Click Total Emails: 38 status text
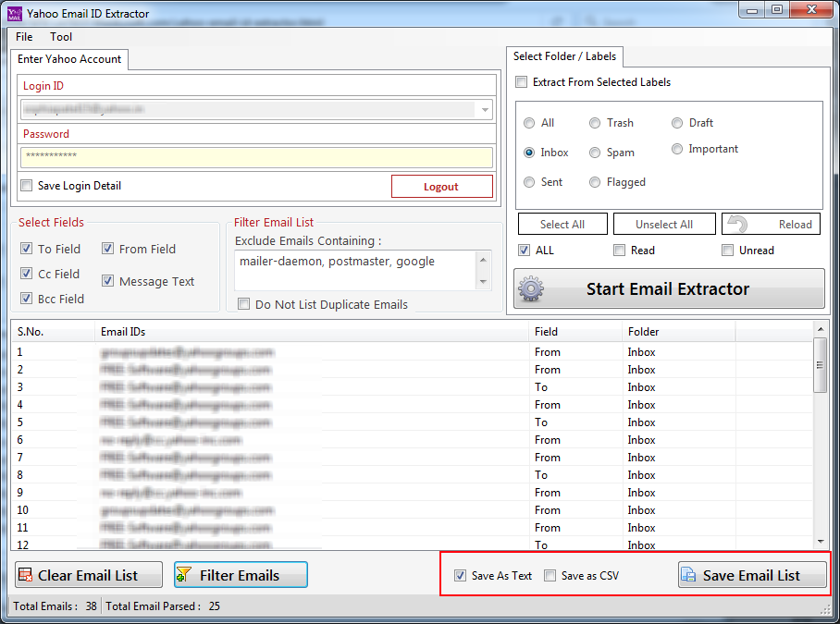Viewport: 840px width, 624px height. (x=56, y=606)
